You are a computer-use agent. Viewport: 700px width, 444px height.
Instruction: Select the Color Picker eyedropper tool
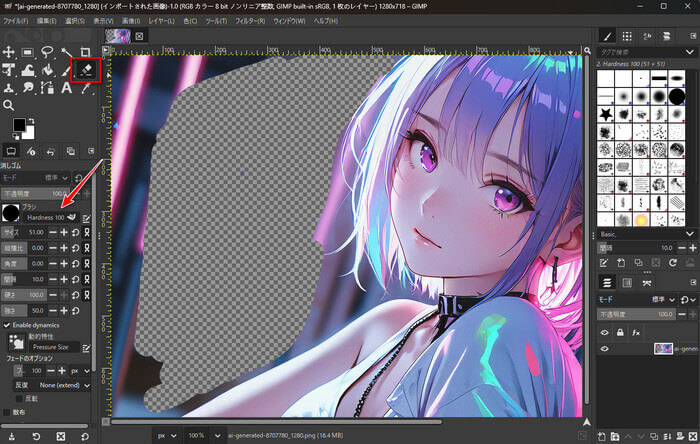(x=85, y=87)
